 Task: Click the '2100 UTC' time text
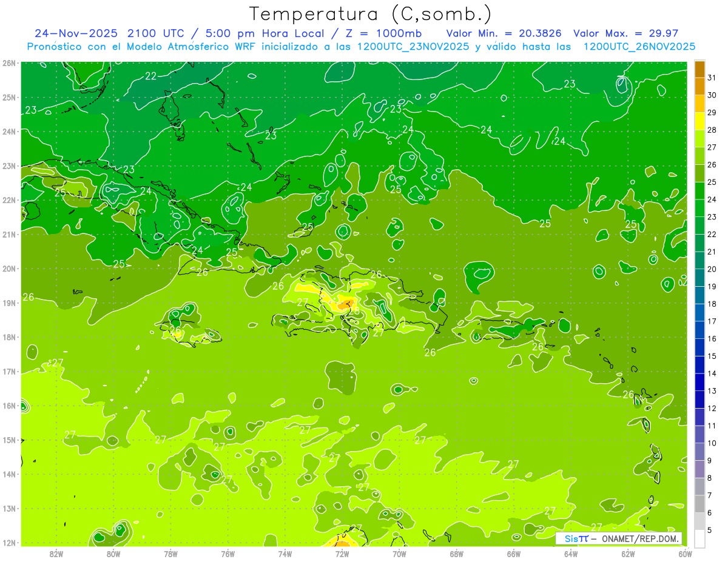[158, 33]
